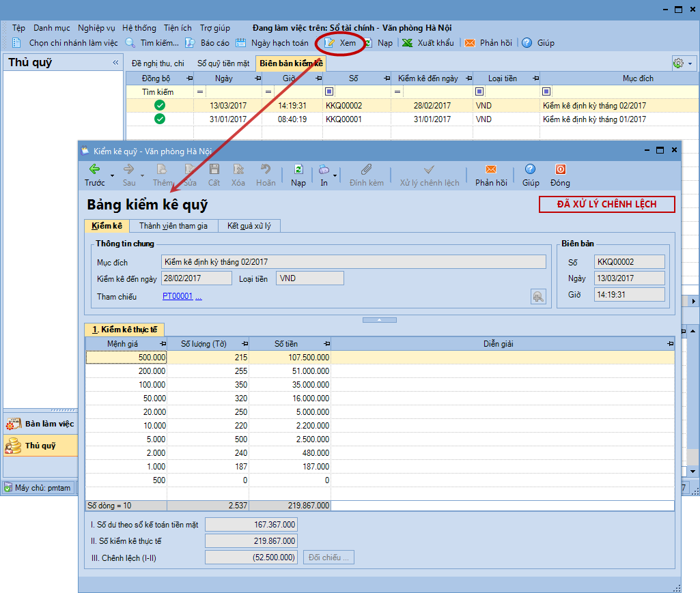Viewport: 700px width, 593px height.
Task: Click the red Đóng icon in dialog toolbar
Action: [560, 169]
